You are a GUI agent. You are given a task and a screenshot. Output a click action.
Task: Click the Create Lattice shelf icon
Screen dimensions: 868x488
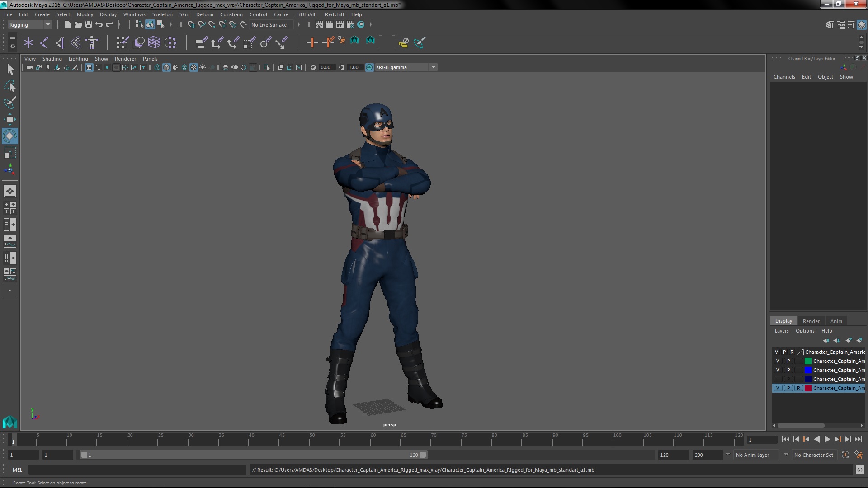(x=154, y=42)
